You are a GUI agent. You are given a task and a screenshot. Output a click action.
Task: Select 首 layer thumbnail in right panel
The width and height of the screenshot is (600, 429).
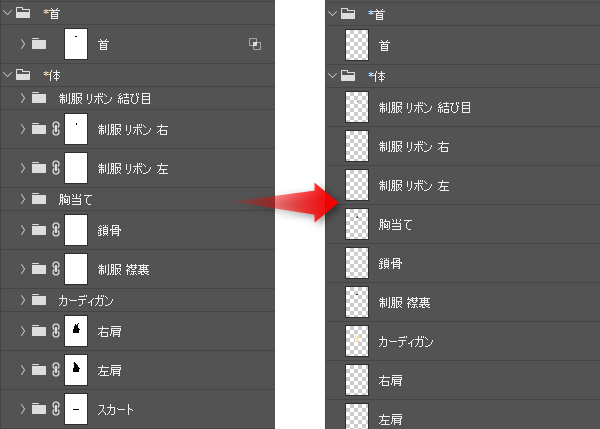click(x=357, y=45)
